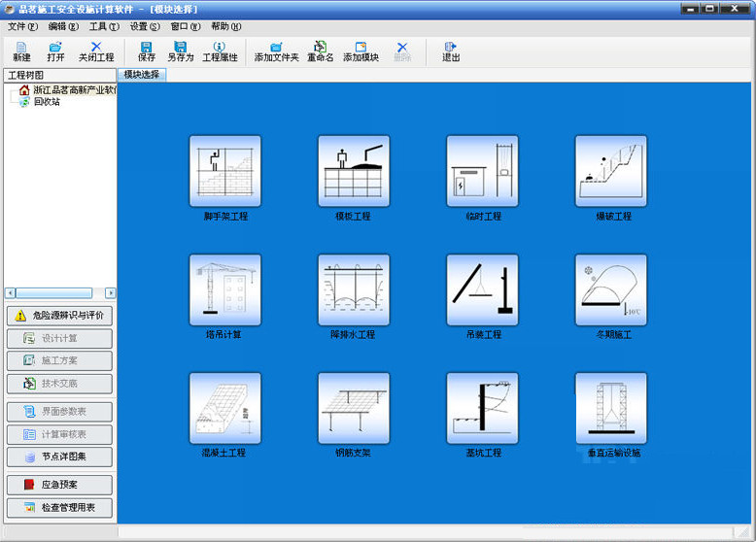Open the 混凝土工程 concrete module icon
The width and height of the screenshot is (756, 542).
click(x=225, y=409)
